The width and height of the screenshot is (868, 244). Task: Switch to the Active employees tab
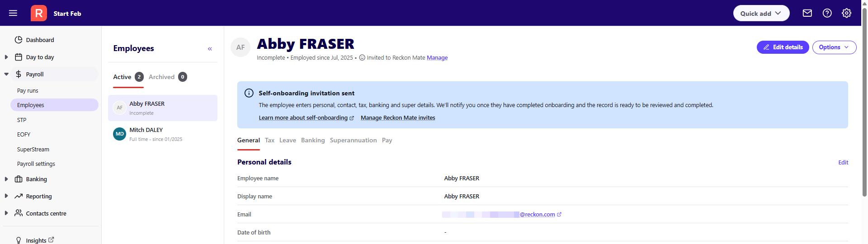coord(128,77)
